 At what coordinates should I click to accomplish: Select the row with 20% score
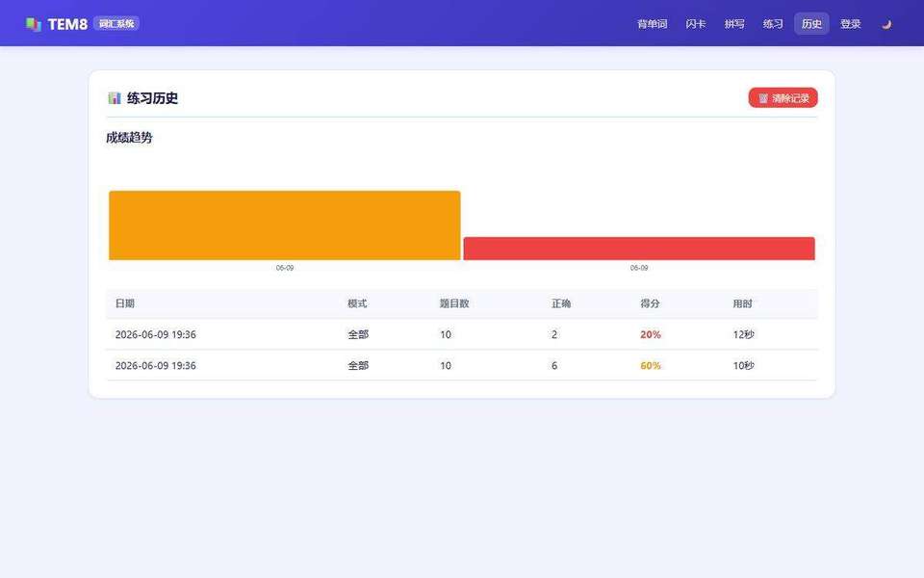462,334
